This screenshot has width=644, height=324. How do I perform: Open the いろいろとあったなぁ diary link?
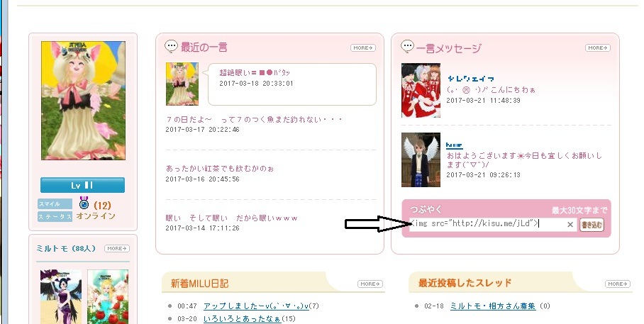(243, 318)
